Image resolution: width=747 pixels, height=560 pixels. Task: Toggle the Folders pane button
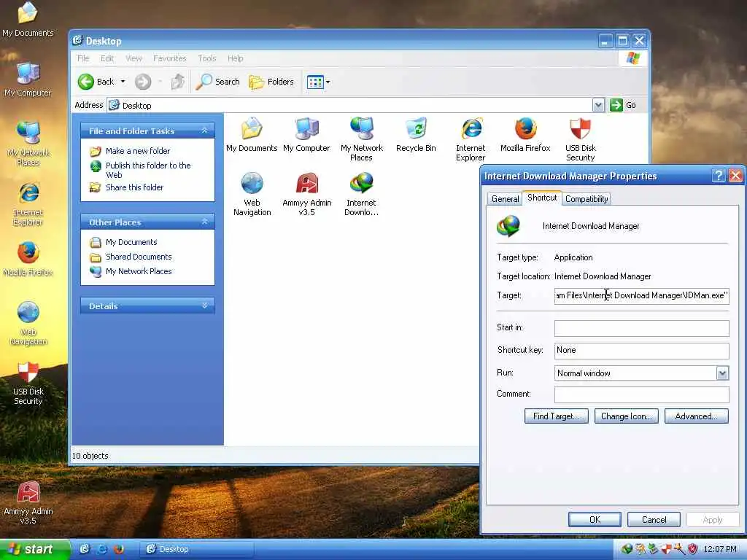point(271,82)
